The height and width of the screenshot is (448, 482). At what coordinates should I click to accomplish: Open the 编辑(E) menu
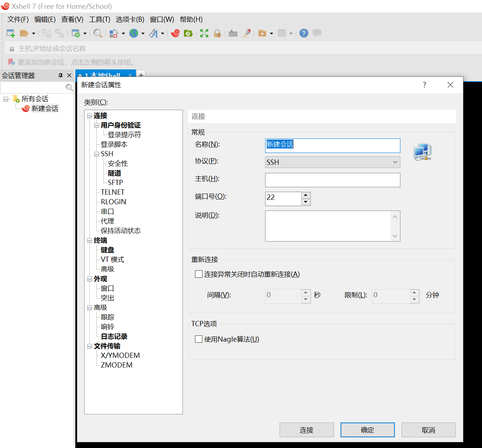[45, 20]
